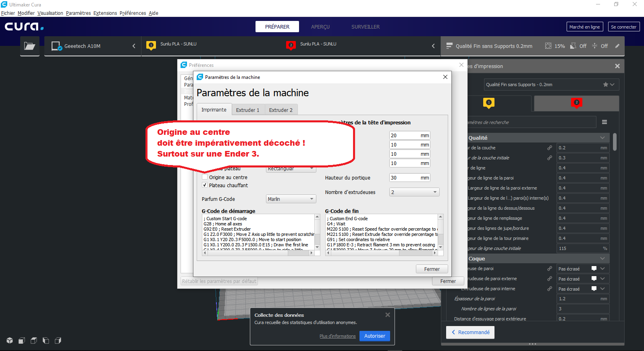Close the Collecte des données popup

click(387, 315)
